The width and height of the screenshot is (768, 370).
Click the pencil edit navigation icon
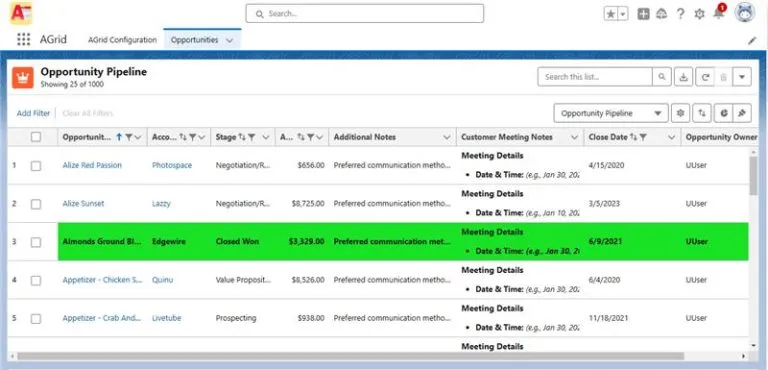click(x=752, y=41)
